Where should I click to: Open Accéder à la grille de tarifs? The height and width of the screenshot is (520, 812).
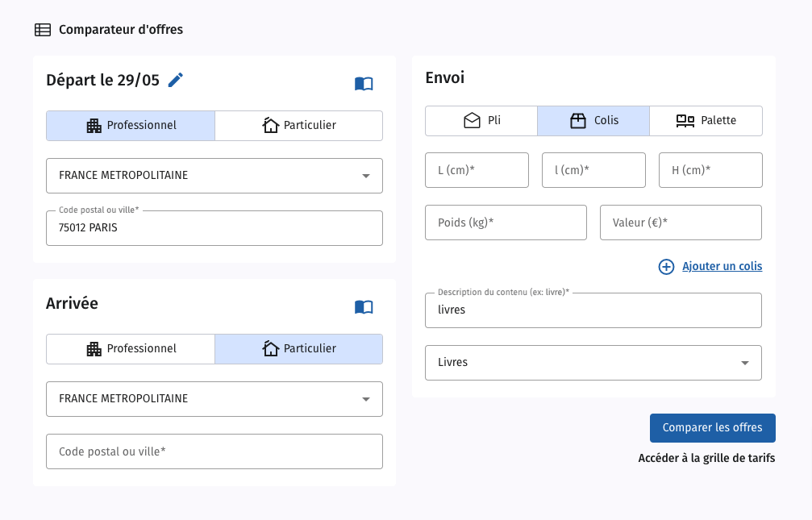coord(706,459)
